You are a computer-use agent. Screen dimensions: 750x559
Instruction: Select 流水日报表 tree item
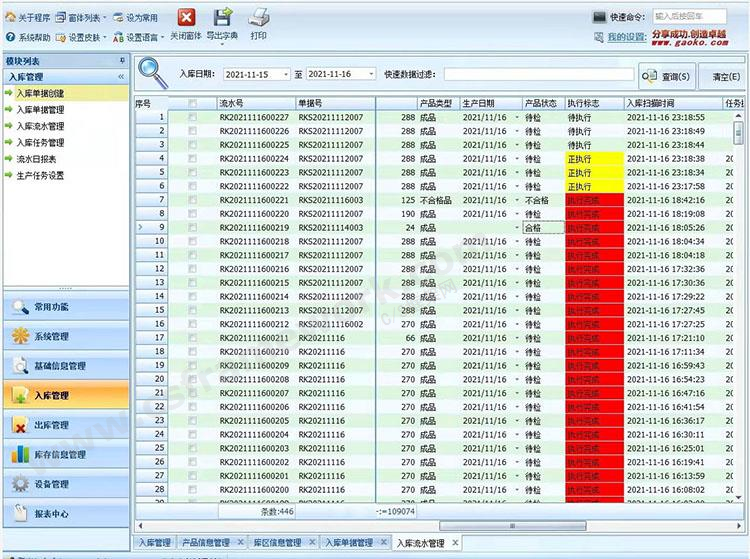[x=36, y=159]
